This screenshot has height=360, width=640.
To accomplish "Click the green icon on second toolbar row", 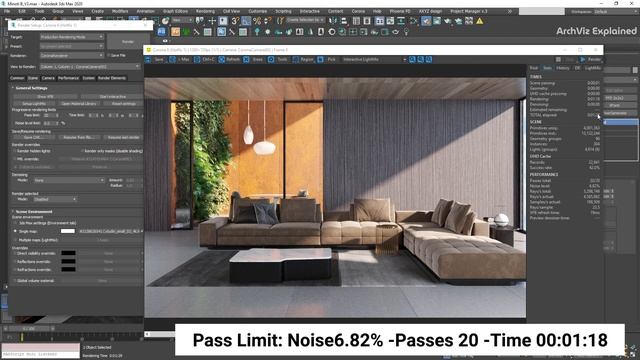I will [x=186, y=32].
